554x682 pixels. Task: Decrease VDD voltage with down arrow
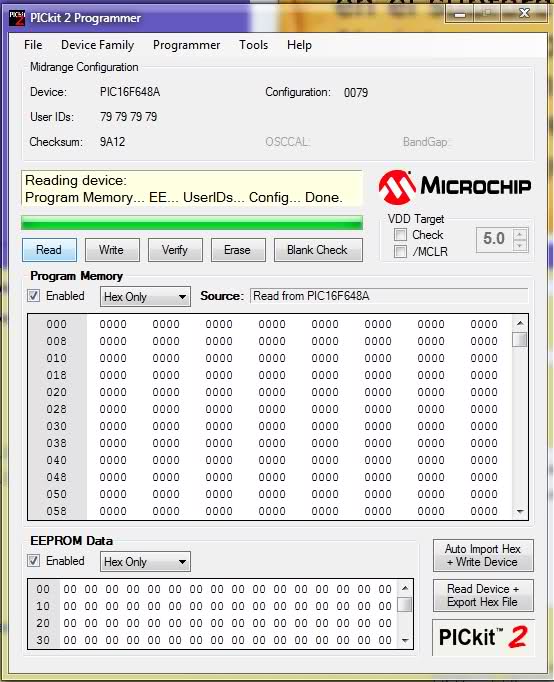click(520, 245)
